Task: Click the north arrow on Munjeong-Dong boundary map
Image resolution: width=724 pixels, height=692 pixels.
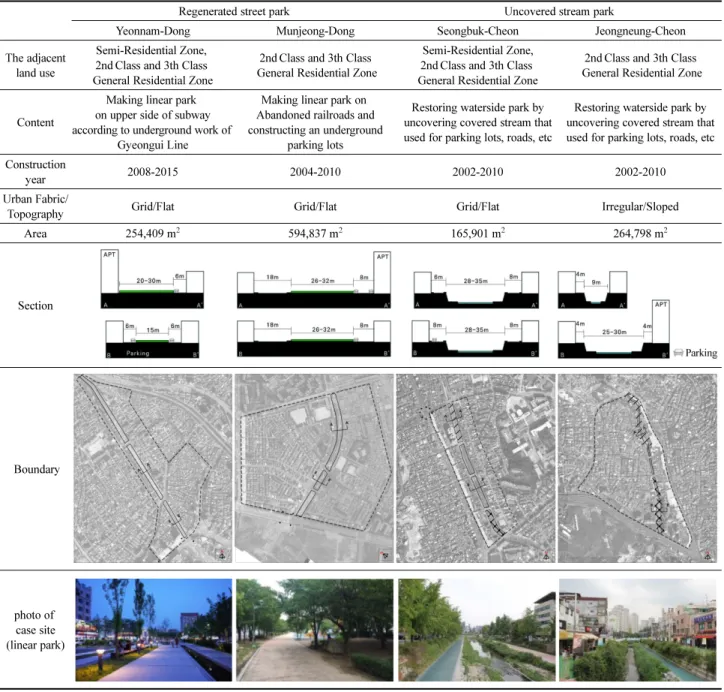Action: pyautogui.click(x=384, y=555)
